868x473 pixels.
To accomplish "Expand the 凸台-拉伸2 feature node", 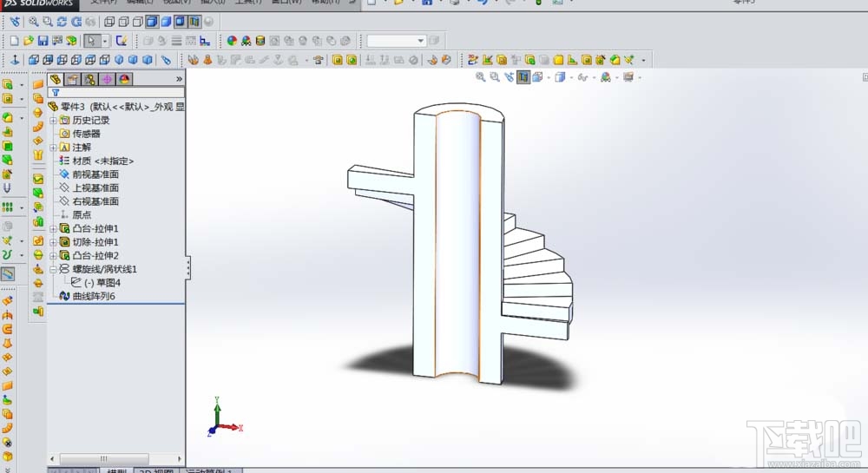I will [x=53, y=255].
